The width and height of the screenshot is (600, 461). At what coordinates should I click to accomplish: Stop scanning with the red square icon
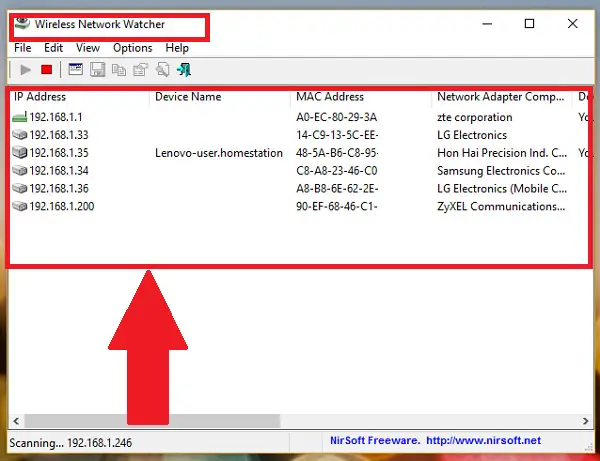pyautogui.click(x=47, y=70)
